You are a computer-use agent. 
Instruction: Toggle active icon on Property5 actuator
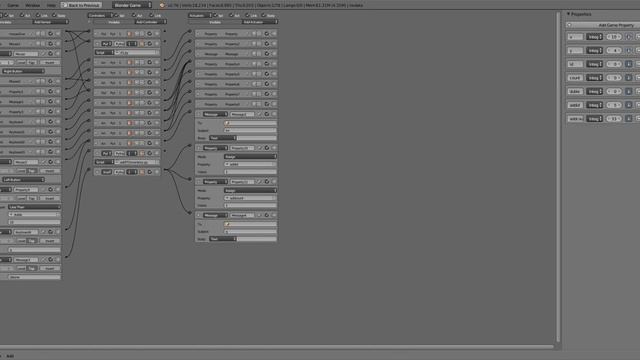[267, 74]
